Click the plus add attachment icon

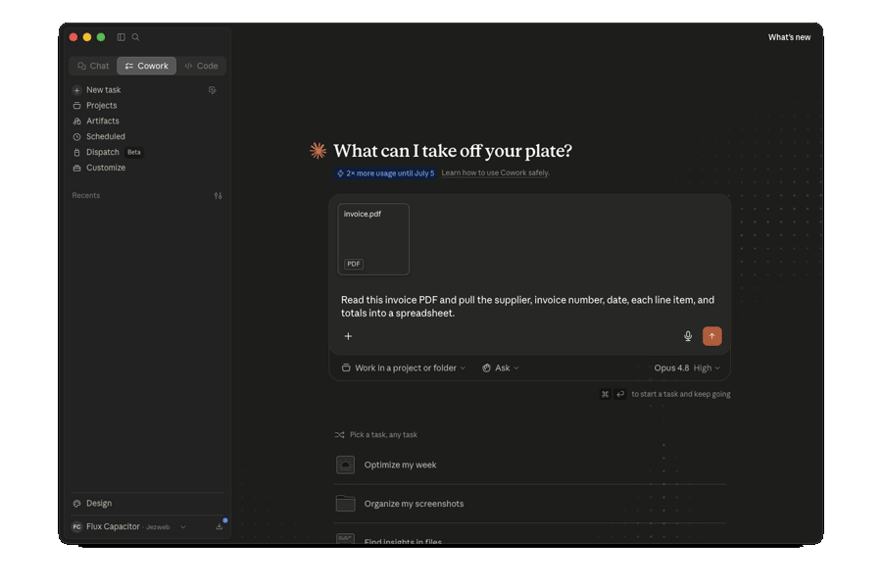click(x=348, y=336)
